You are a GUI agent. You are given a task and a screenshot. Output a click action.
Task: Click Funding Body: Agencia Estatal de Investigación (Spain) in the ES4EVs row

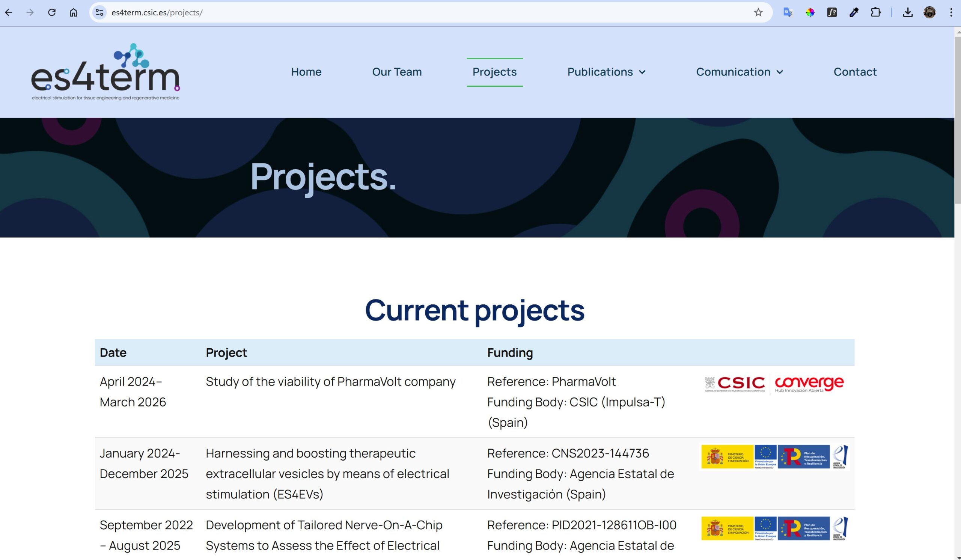click(580, 484)
